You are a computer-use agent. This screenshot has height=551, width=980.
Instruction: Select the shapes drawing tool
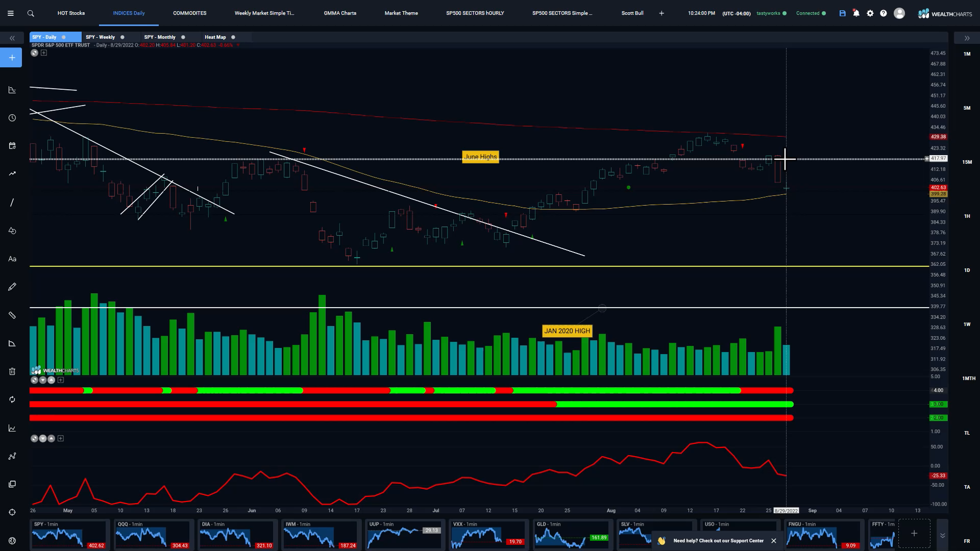pyautogui.click(x=12, y=231)
